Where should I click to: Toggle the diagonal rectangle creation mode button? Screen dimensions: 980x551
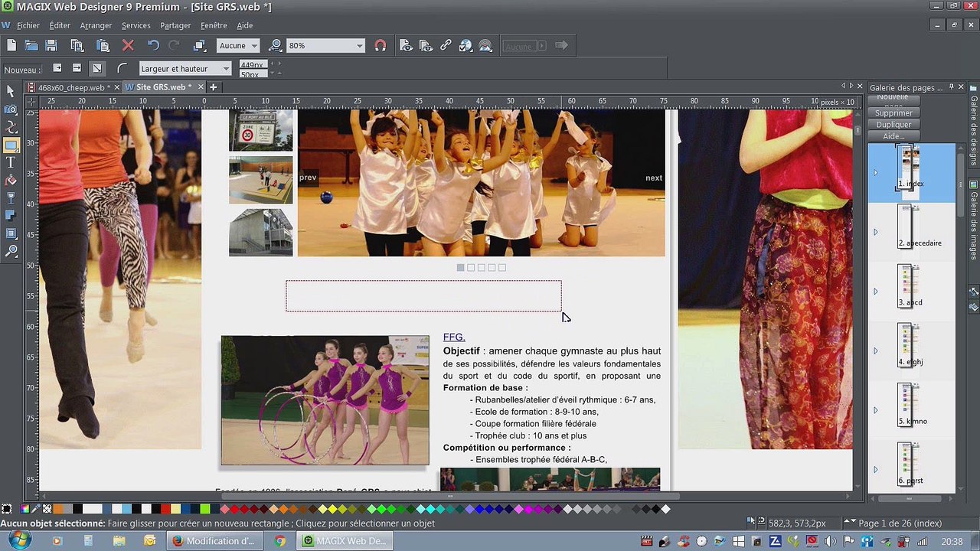click(97, 69)
